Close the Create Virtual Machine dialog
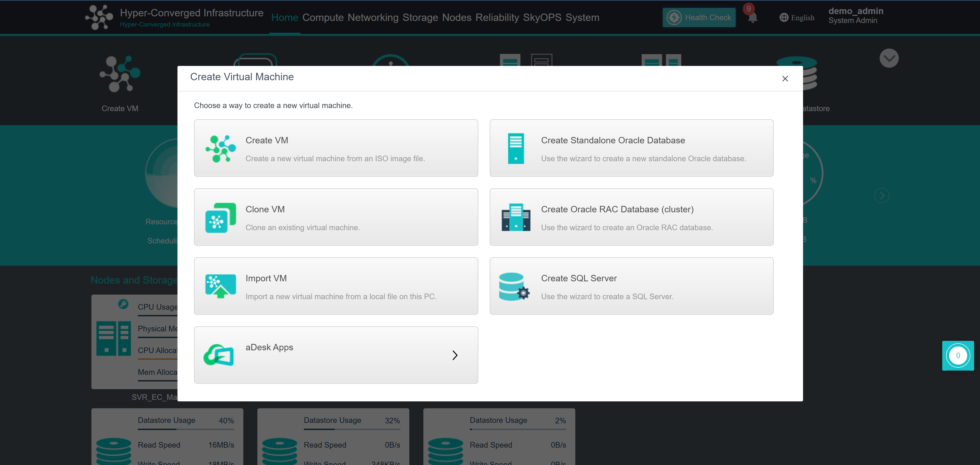 [x=785, y=79]
